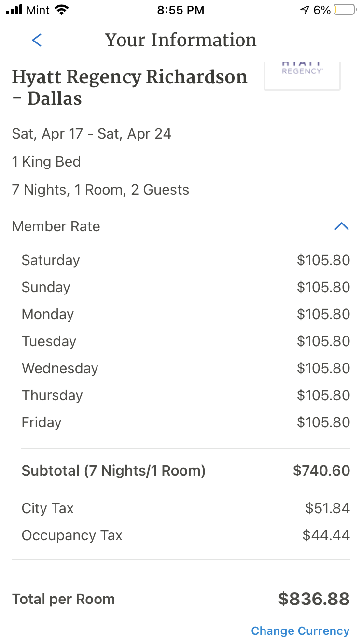Select the Wednesday rate of $105.80
362x644 pixels.
[x=323, y=368]
